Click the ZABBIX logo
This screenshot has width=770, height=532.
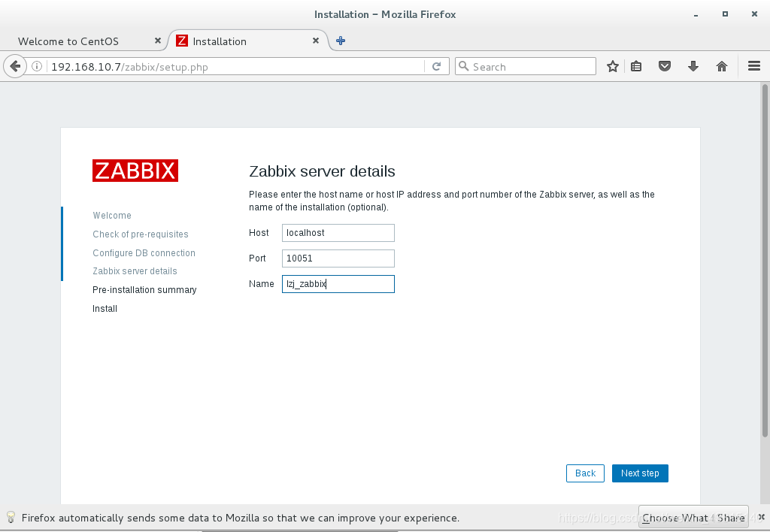coord(135,171)
